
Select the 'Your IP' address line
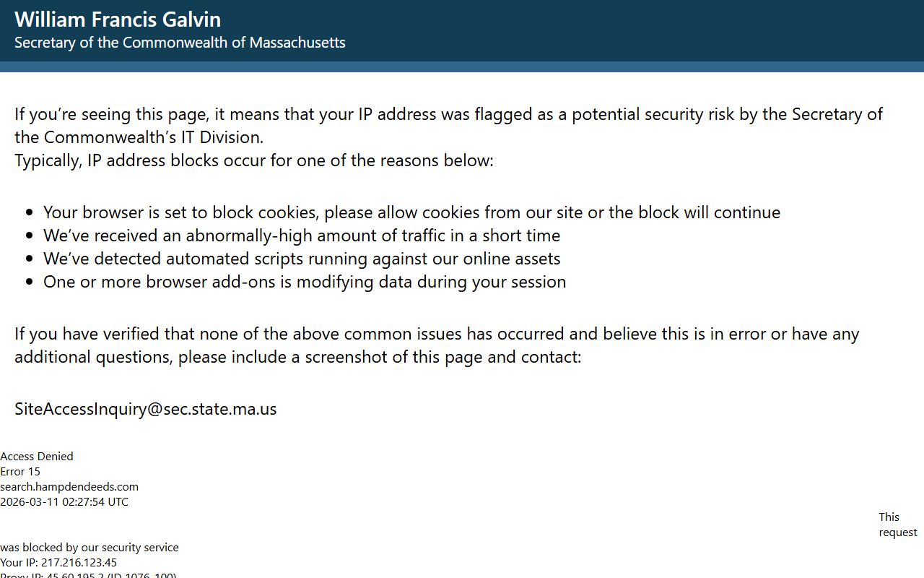[58, 563]
